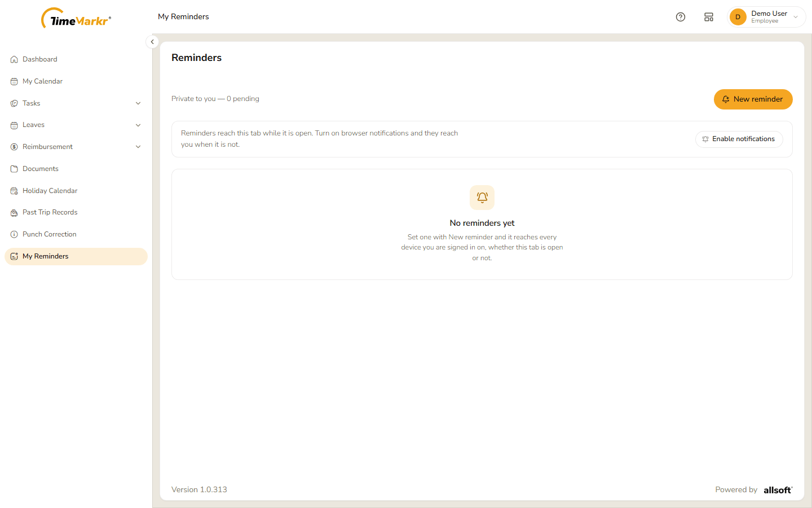Click the bell icon in empty reminders card
This screenshot has height=508, width=812.
click(482, 198)
